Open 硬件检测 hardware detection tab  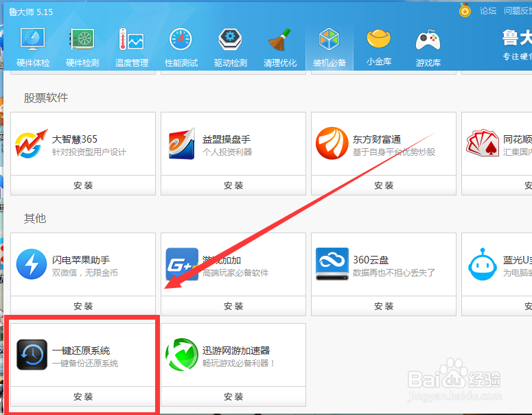82,47
